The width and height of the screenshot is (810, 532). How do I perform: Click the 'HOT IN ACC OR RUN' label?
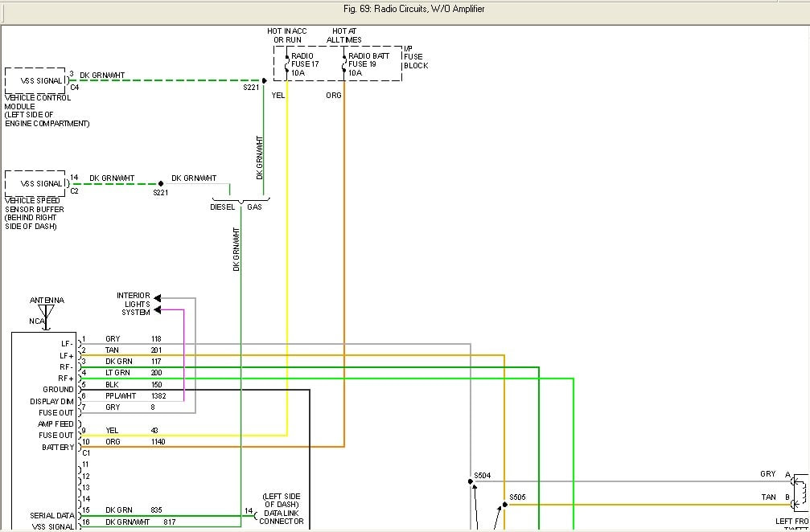tap(287, 35)
